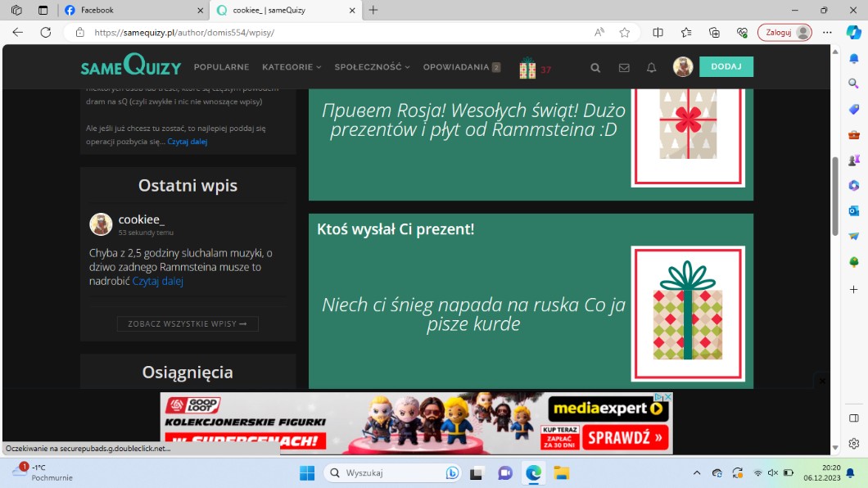Click the Read aloud icon in address bar
This screenshot has width=868, height=488.
pos(599,33)
